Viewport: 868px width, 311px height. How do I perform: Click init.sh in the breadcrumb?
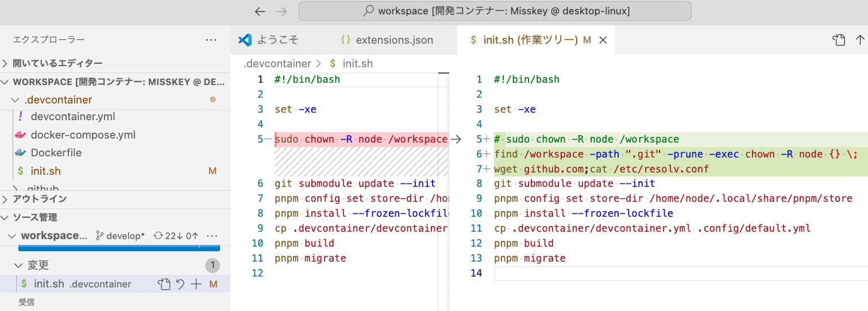click(357, 64)
